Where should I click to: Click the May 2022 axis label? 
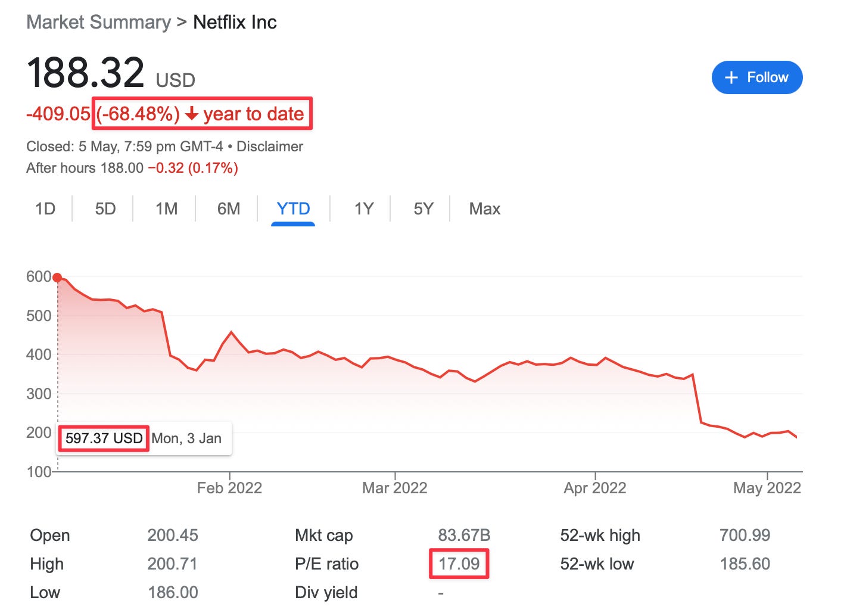point(767,488)
